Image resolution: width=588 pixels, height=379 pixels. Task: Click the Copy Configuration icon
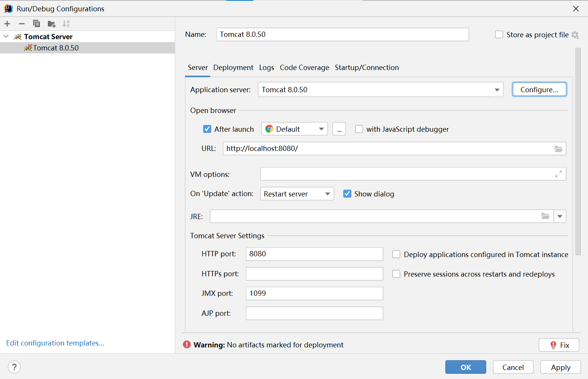pyautogui.click(x=37, y=24)
